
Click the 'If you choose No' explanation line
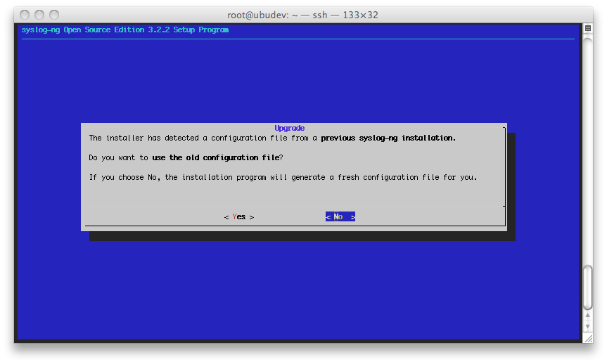(x=283, y=178)
